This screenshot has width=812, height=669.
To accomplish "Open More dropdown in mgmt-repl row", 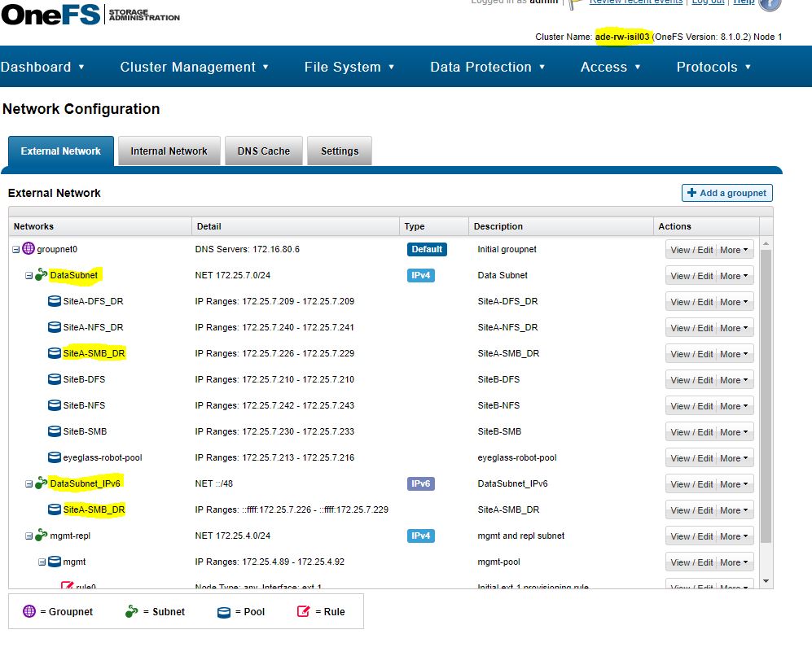I will (x=735, y=536).
